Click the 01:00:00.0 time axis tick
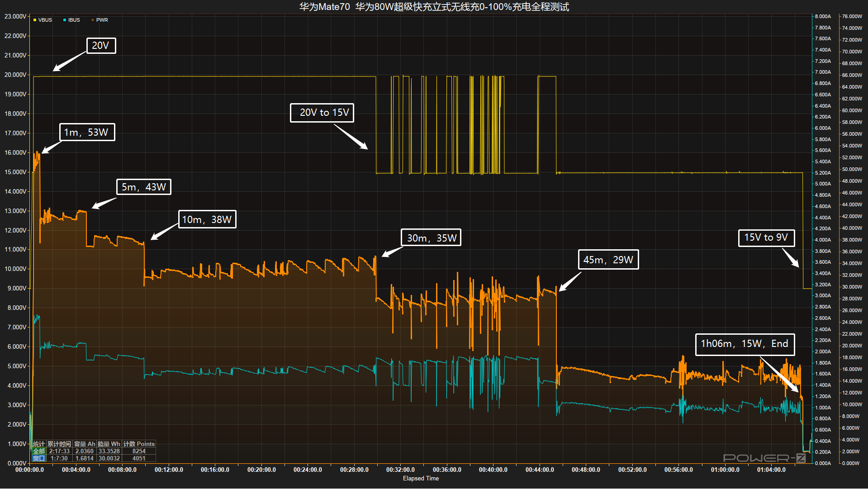868x489 pixels. (725, 470)
